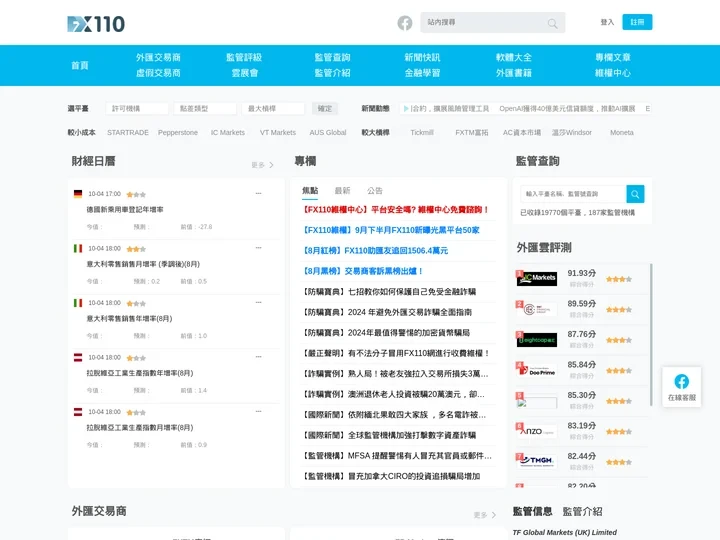Viewport: 720px width, 540px height.
Task: Click more dots on 意大利零售銷售月增率 row
Action: pyautogui.click(x=259, y=248)
